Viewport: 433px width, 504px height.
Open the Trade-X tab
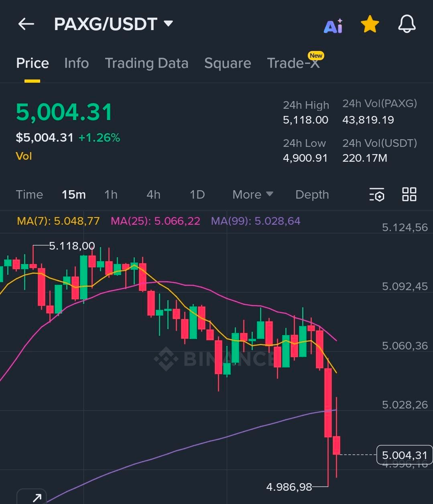293,63
